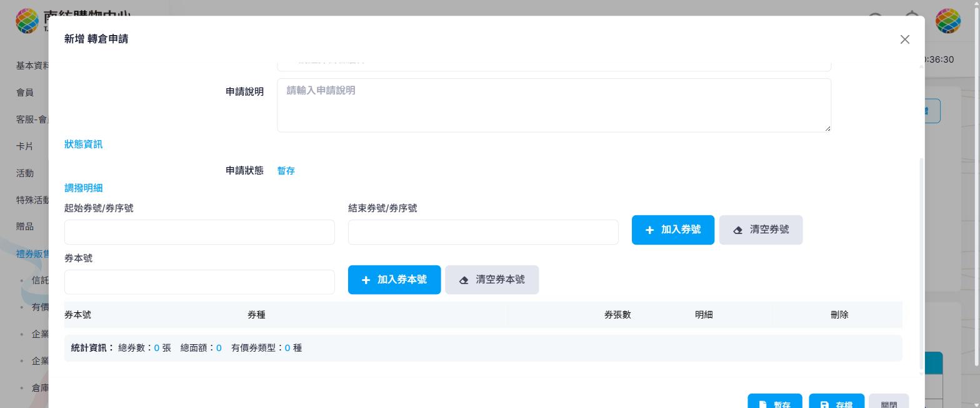The image size is (980, 408).
Task: Click into the 申請說明 text area
Action: [554, 105]
